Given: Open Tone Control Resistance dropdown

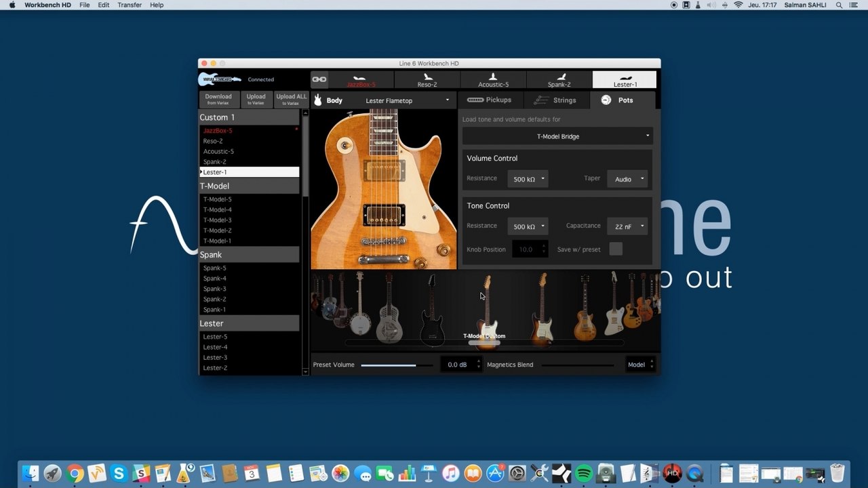Looking at the screenshot, I should click(528, 226).
